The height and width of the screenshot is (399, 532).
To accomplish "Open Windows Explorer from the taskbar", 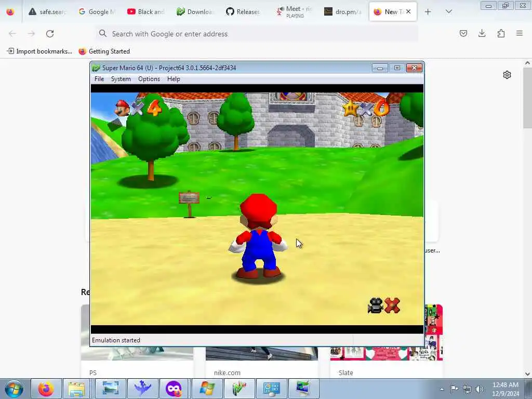I will click(77, 389).
